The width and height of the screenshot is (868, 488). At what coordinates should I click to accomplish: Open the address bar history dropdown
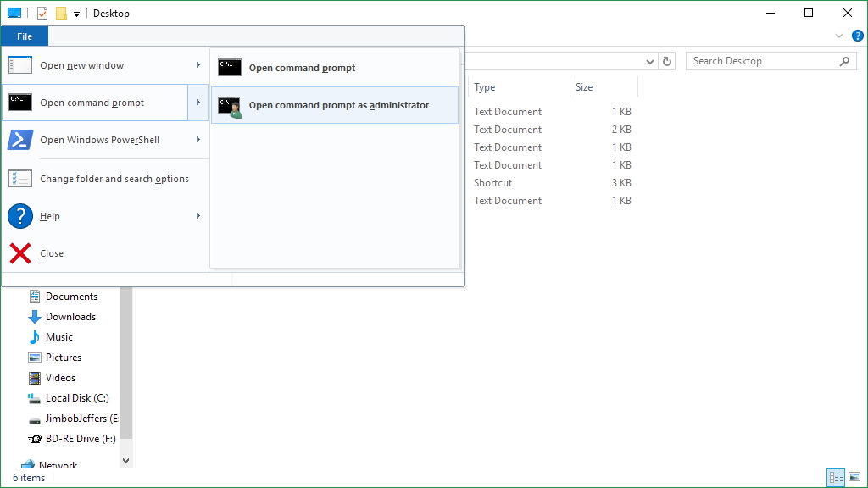650,61
